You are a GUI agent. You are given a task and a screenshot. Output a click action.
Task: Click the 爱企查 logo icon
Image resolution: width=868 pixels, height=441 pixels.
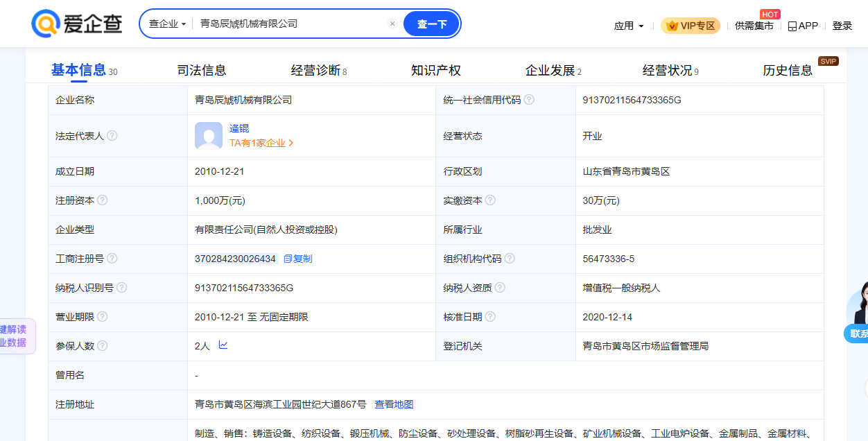[x=45, y=24]
